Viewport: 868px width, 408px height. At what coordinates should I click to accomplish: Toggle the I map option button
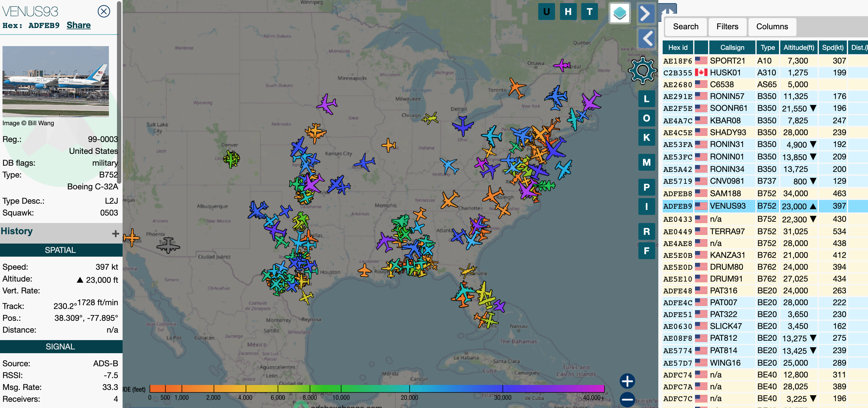(x=646, y=206)
